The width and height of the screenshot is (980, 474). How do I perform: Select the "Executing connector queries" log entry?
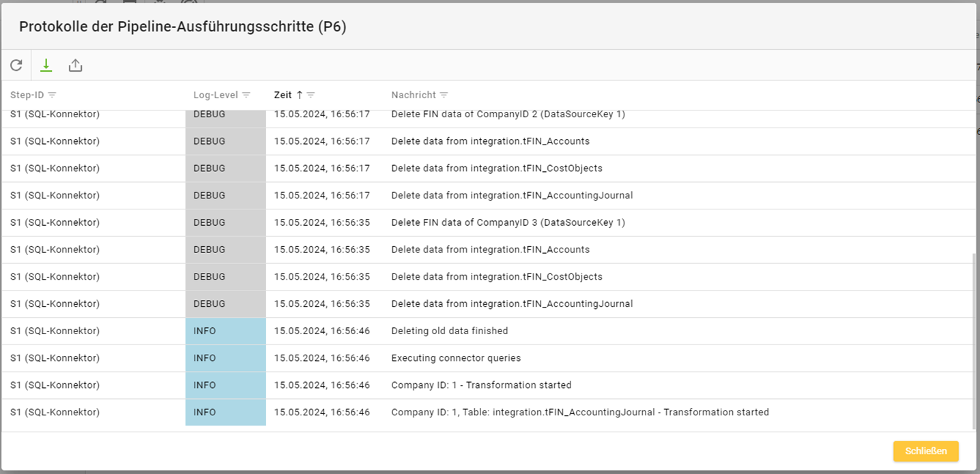point(455,358)
